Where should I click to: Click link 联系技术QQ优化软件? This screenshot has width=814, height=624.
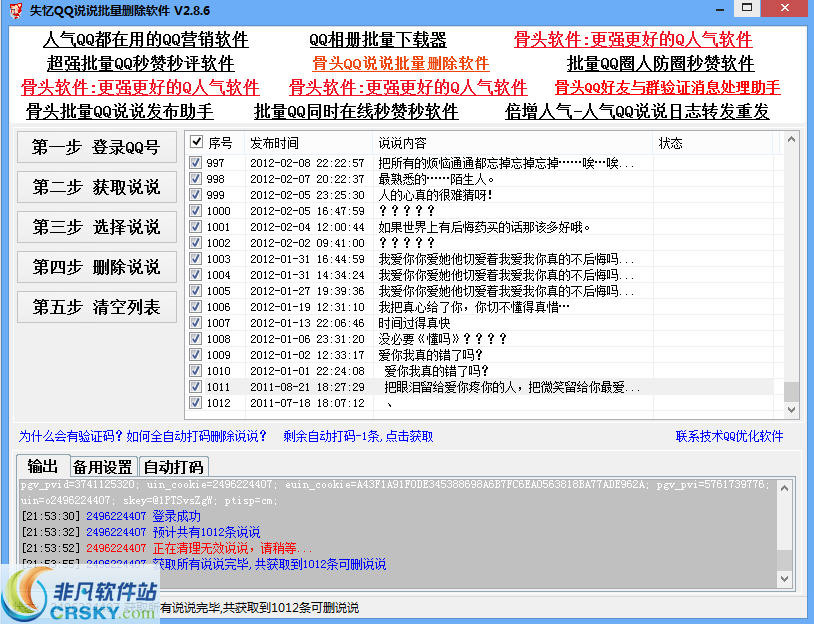729,436
